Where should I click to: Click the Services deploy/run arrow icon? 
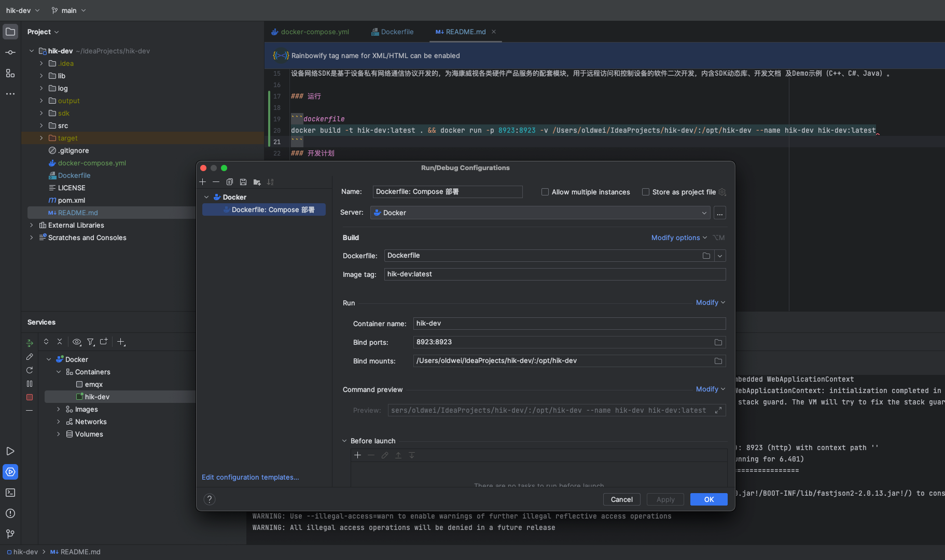(x=30, y=343)
